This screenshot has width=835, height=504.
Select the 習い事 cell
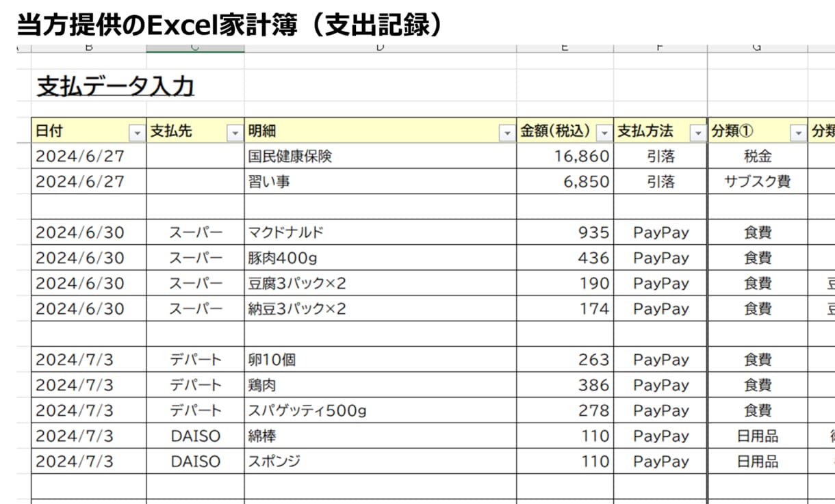(381, 182)
